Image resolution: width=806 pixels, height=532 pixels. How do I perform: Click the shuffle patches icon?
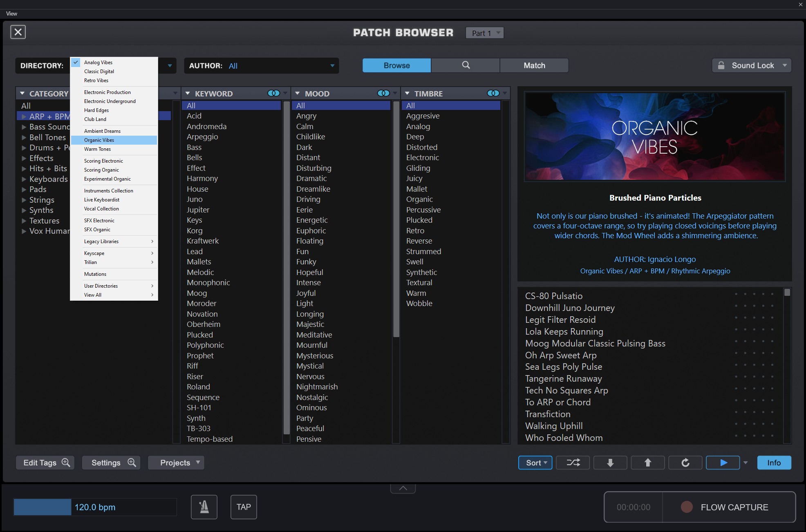pyautogui.click(x=573, y=463)
